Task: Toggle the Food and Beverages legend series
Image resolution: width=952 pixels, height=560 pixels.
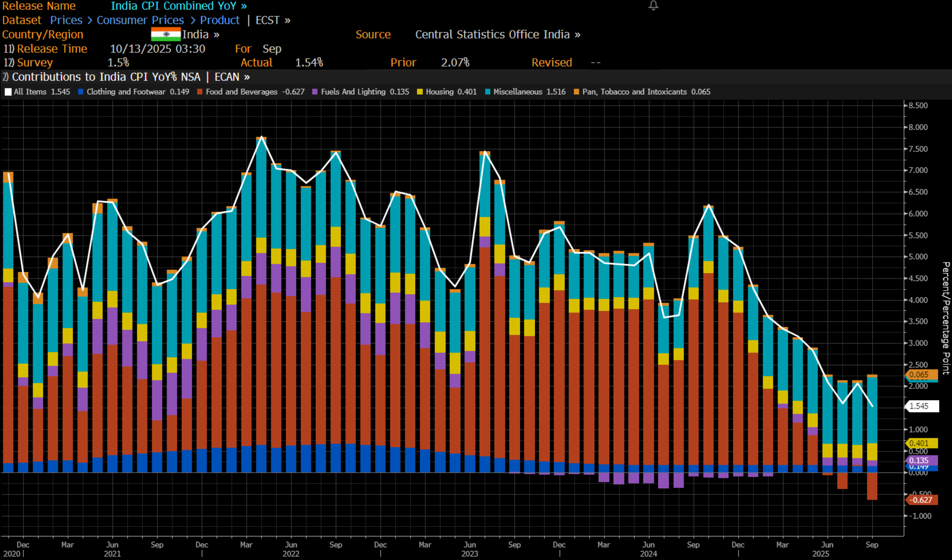Action: [241, 92]
